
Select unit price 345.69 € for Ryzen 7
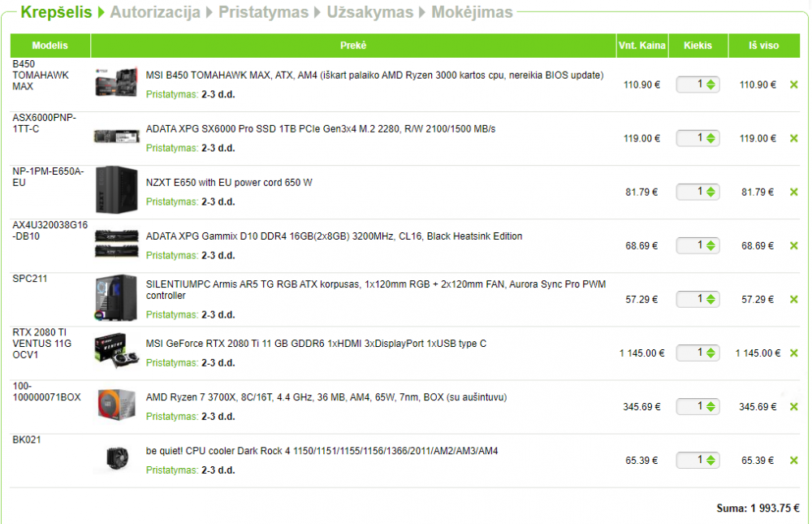(641, 407)
